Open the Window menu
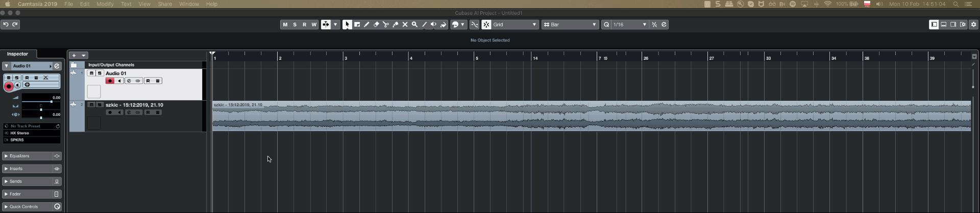This screenshot has width=980, height=213. coord(189,4)
